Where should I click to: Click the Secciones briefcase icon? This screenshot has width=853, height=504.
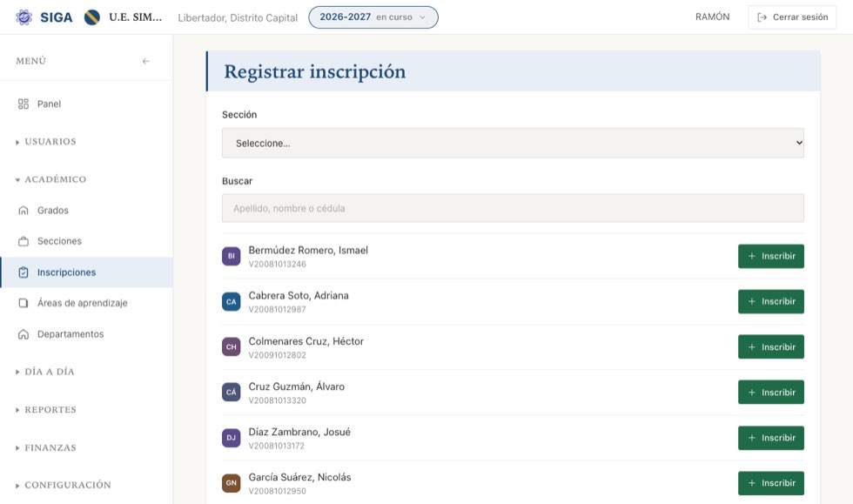pyautogui.click(x=24, y=241)
